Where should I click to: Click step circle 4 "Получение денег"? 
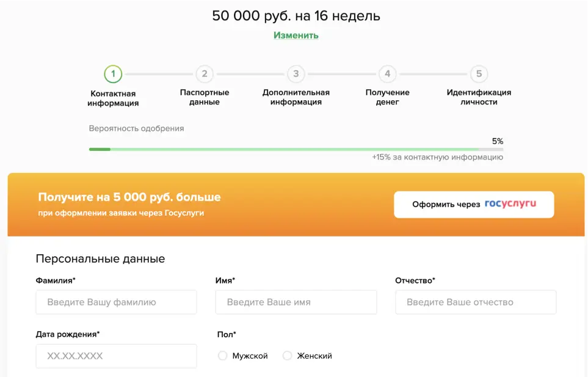coord(387,73)
